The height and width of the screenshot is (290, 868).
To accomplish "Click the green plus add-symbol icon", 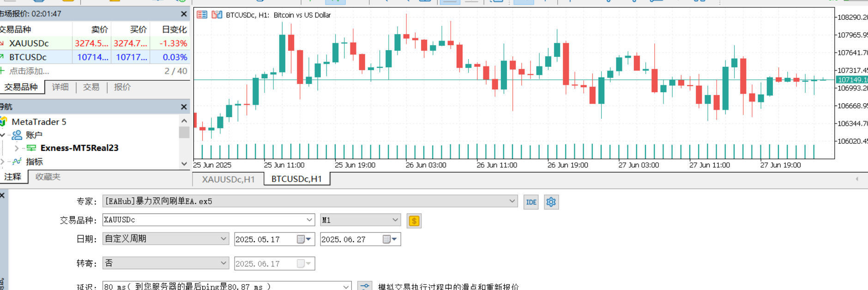I will pyautogui.click(x=3, y=71).
